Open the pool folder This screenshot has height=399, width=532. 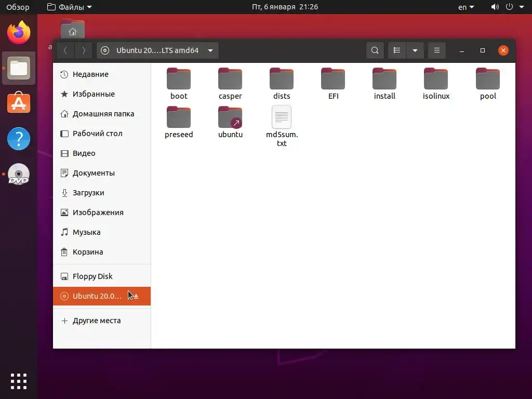[x=488, y=84]
